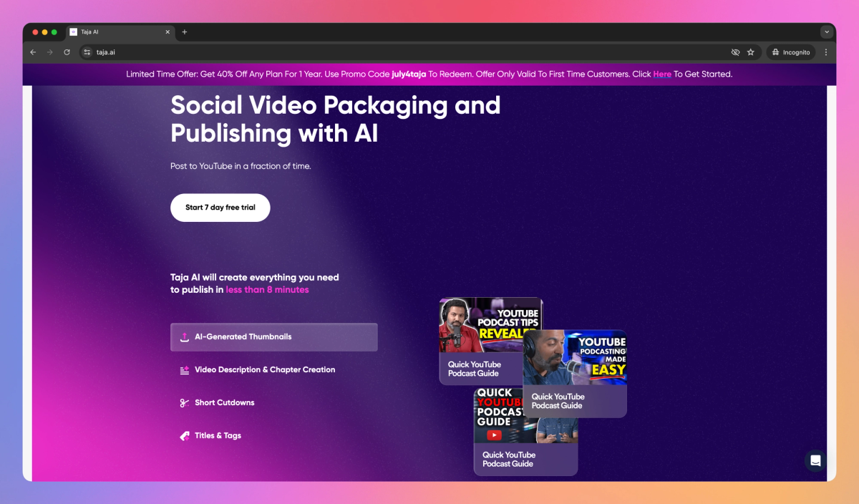
Task: Close the Taja AI tab
Action: 168,32
